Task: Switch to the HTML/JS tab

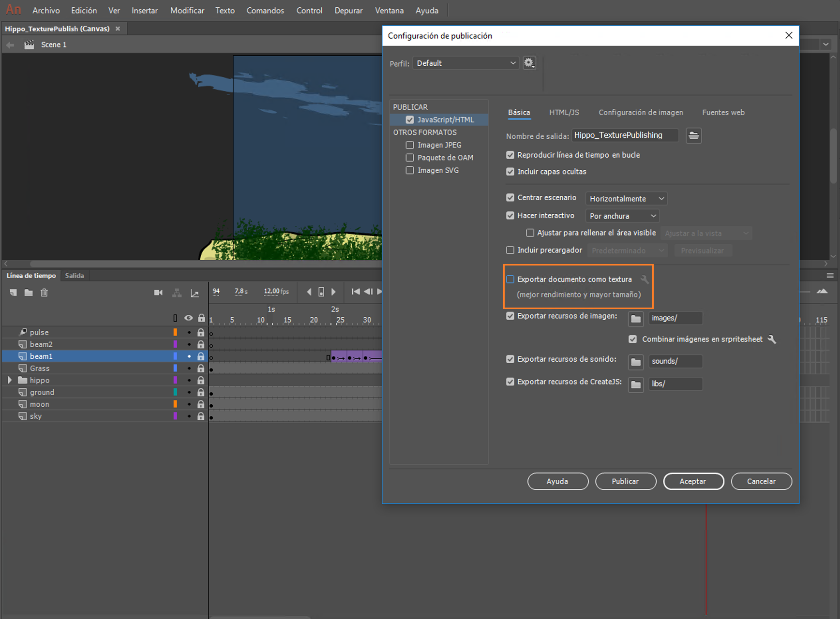Action: click(x=564, y=112)
